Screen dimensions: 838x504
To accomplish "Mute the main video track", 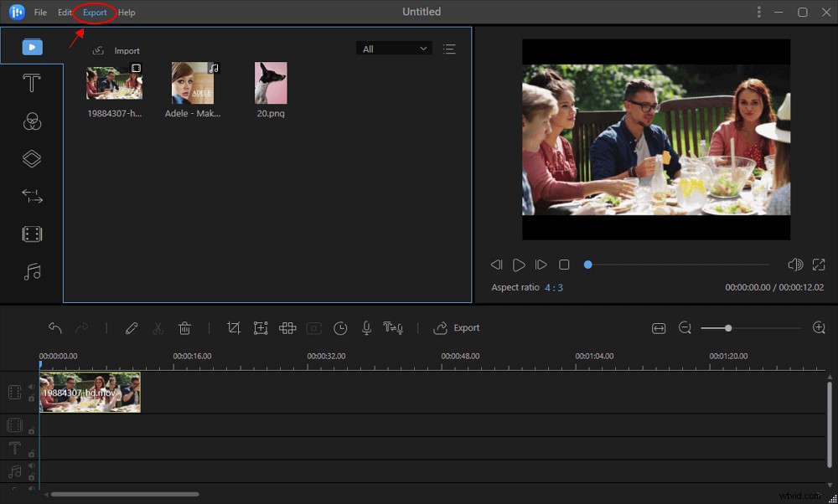I will [x=31, y=387].
